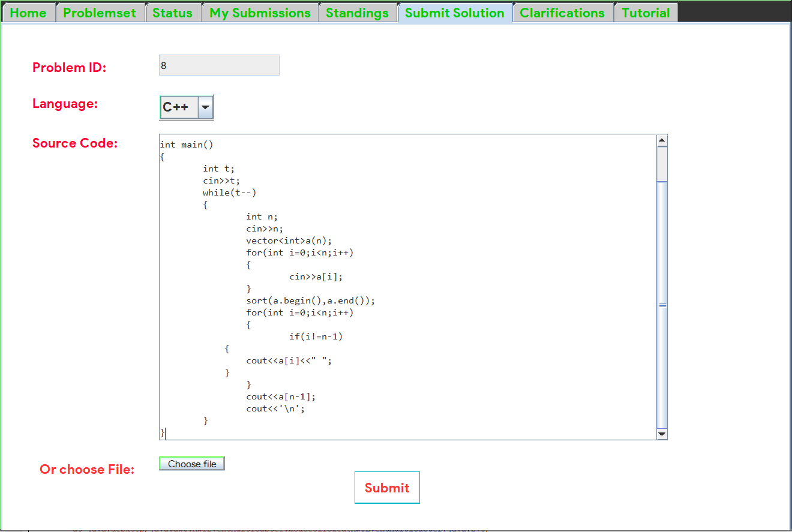View the Standings tab

[357, 13]
